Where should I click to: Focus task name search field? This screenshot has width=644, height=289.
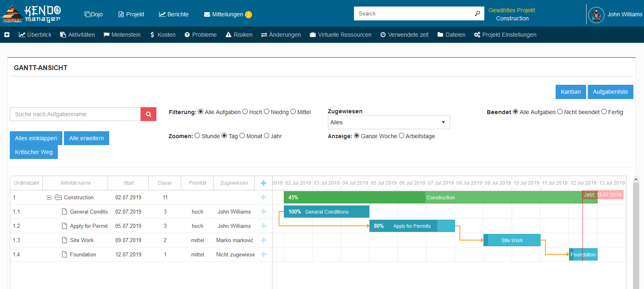(75, 114)
